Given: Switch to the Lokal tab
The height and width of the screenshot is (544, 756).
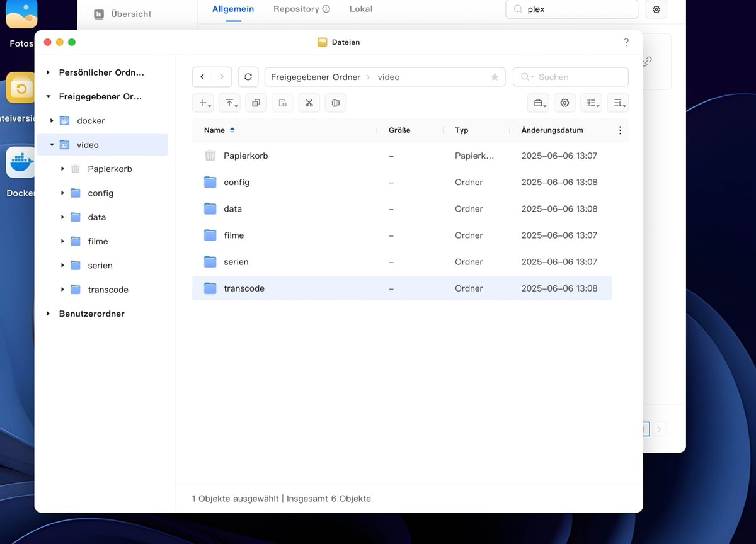Looking at the screenshot, I should (x=360, y=9).
